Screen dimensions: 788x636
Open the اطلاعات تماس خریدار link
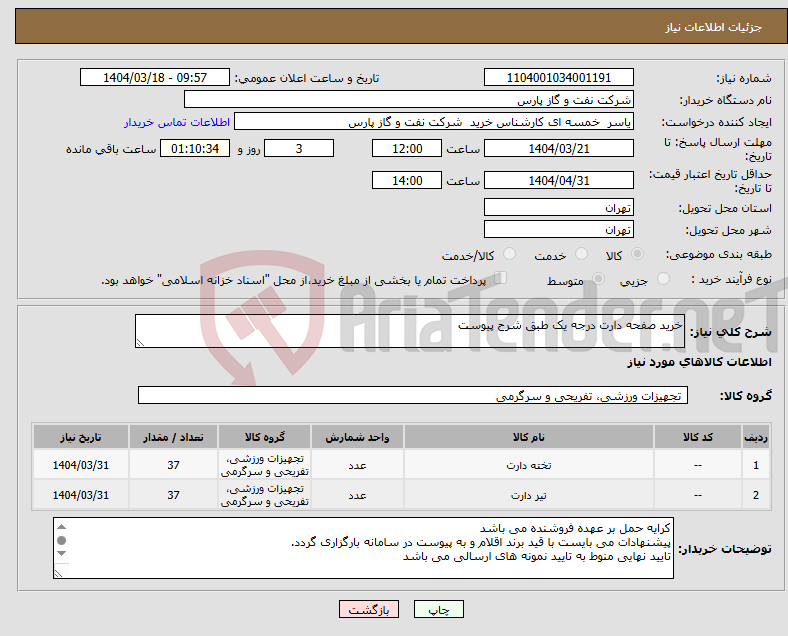(177, 122)
